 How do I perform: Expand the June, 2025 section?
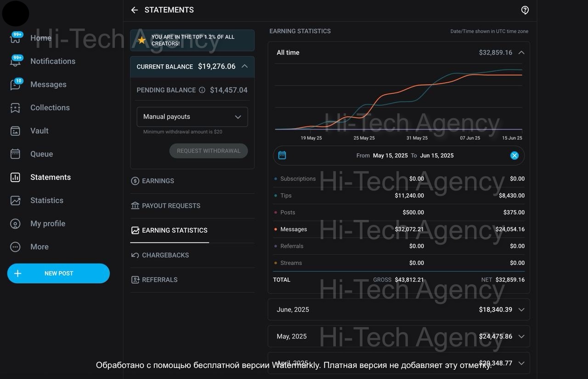pyautogui.click(x=399, y=310)
